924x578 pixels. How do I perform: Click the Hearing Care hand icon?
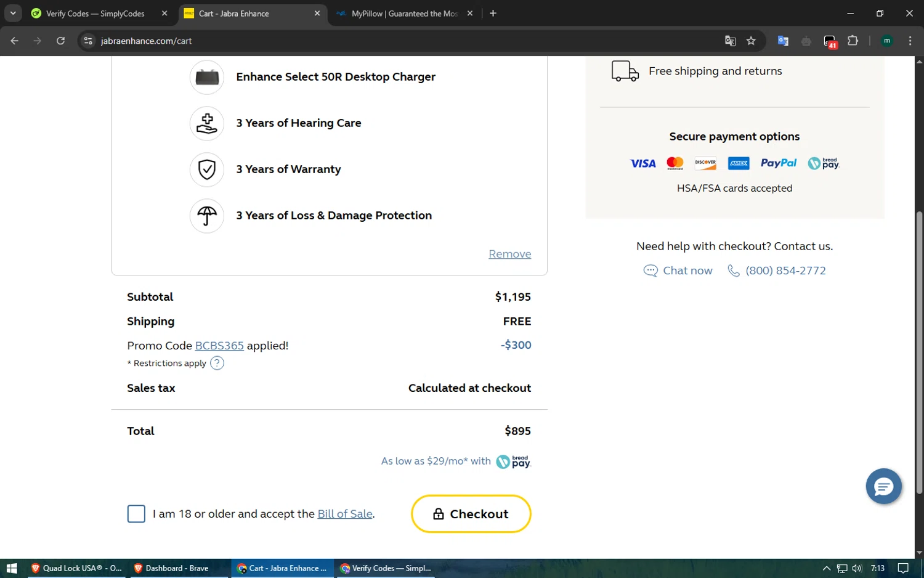tap(207, 123)
